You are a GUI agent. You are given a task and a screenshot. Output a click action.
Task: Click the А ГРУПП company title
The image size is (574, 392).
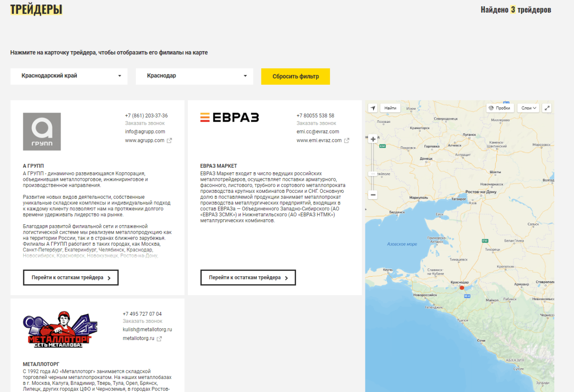pyautogui.click(x=33, y=166)
